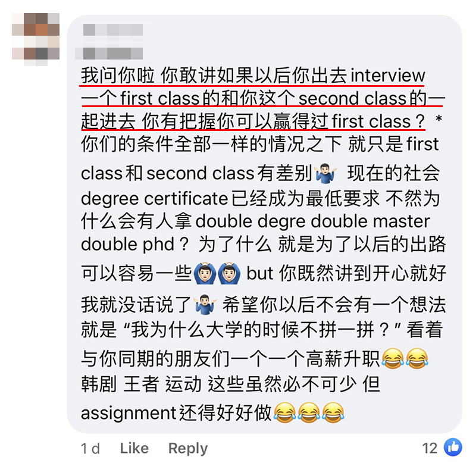Click the second laughing emoji after 高薪升职
Image resolution: width=476 pixels, height=463 pixels.
(x=417, y=359)
